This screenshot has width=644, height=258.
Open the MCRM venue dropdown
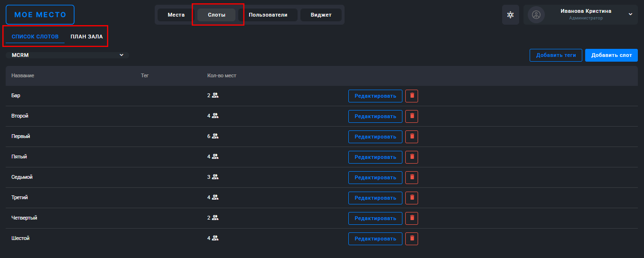pos(67,55)
